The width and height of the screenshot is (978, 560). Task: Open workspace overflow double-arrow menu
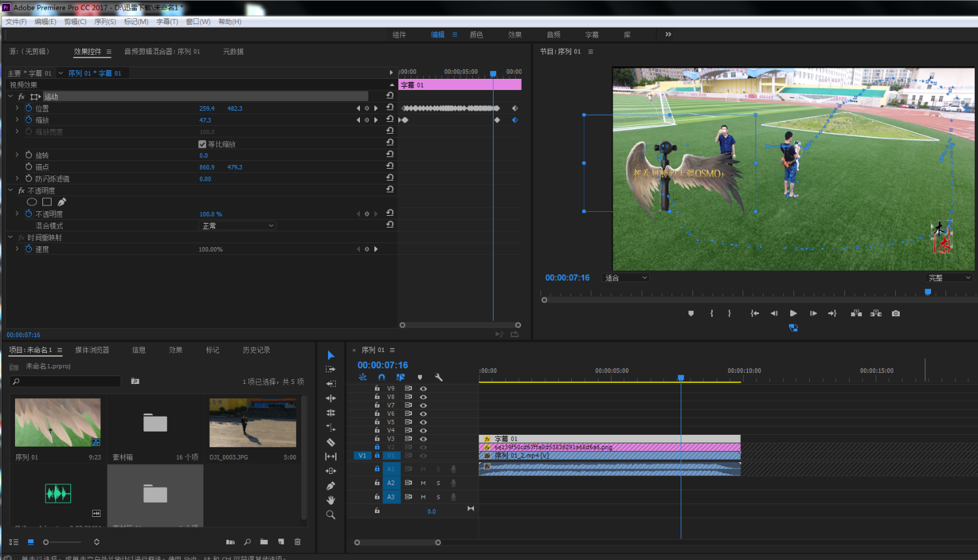pos(668,35)
